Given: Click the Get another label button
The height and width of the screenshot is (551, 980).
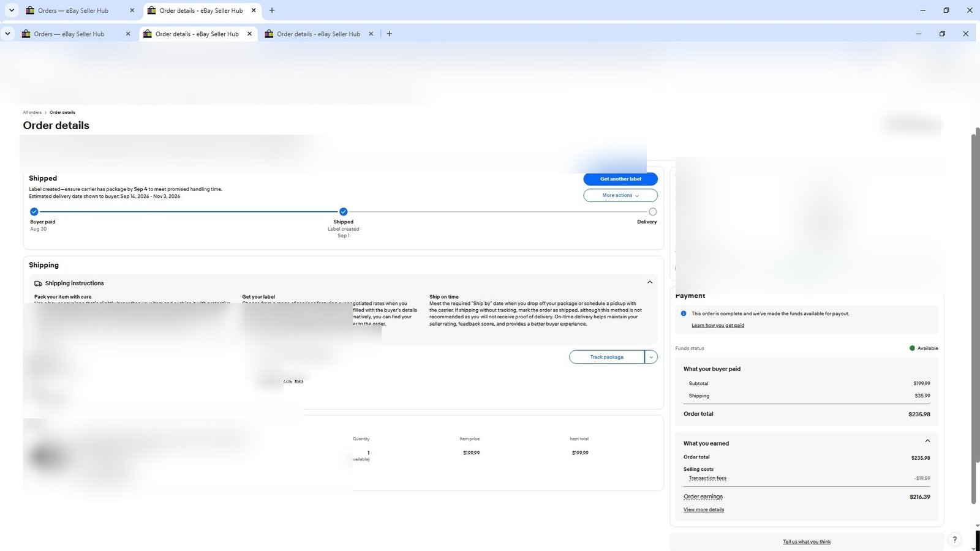Looking at the screenshot, I should (x=620, y=179).
